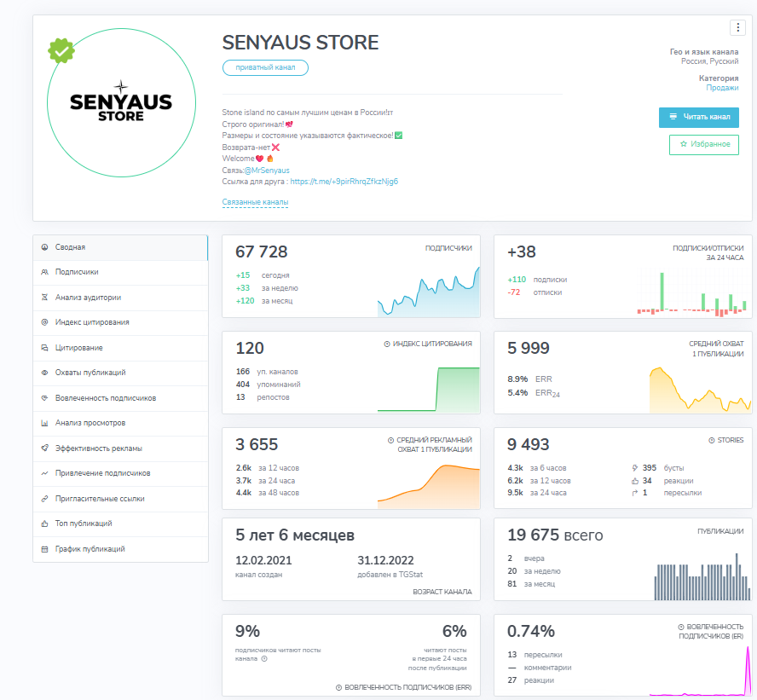Screen dimensions: 757x700
Task: Click the Читать канал button
Action: coord(698,118)
